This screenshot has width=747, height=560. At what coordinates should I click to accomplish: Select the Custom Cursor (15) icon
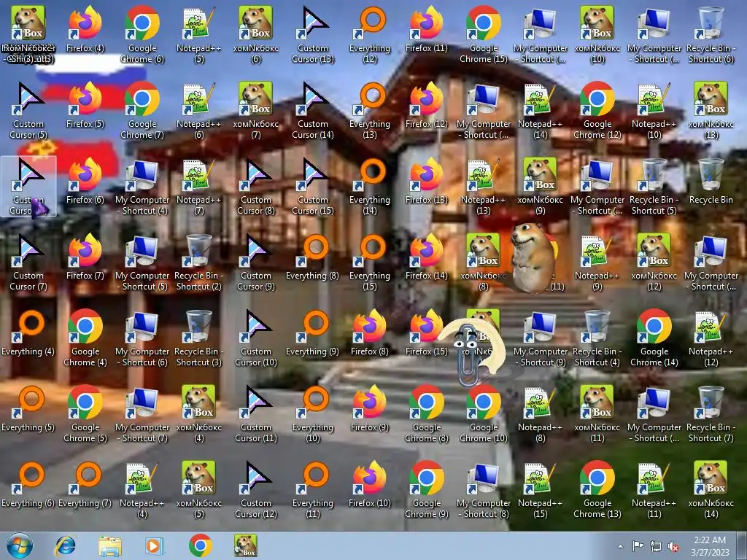[x=313, y=186]
